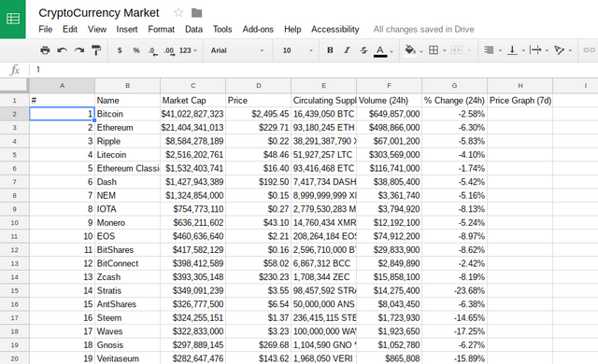The height and width of the screenshot is (364, 598).
Task: Open the Help menu
Action: (x=292, y=29)
